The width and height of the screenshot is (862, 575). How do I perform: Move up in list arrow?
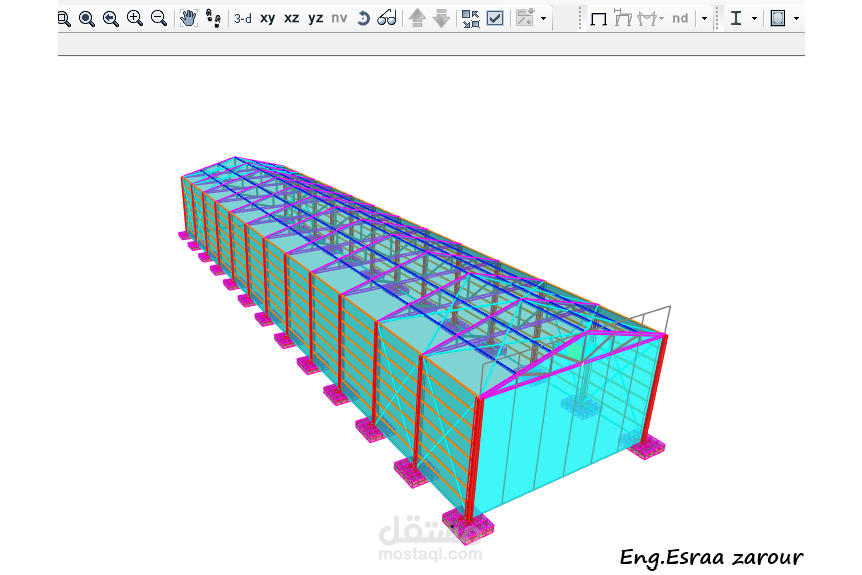pos(418,19)
